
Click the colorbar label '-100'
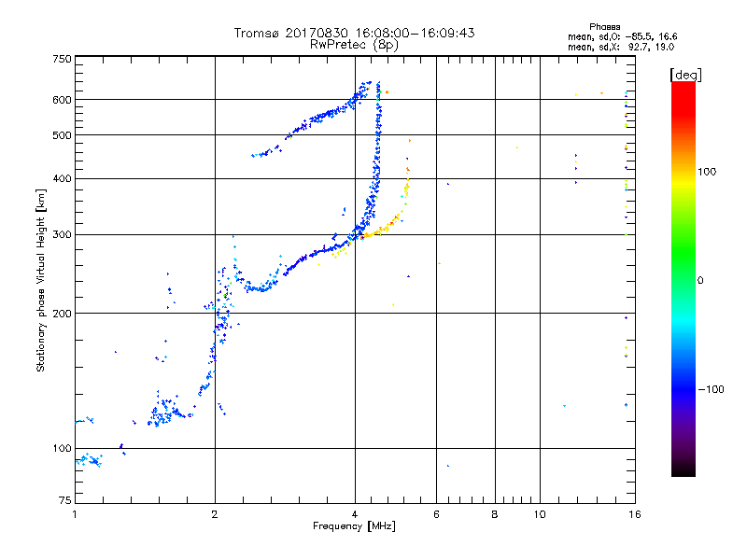pyautogui.click(x=711, y=389)
